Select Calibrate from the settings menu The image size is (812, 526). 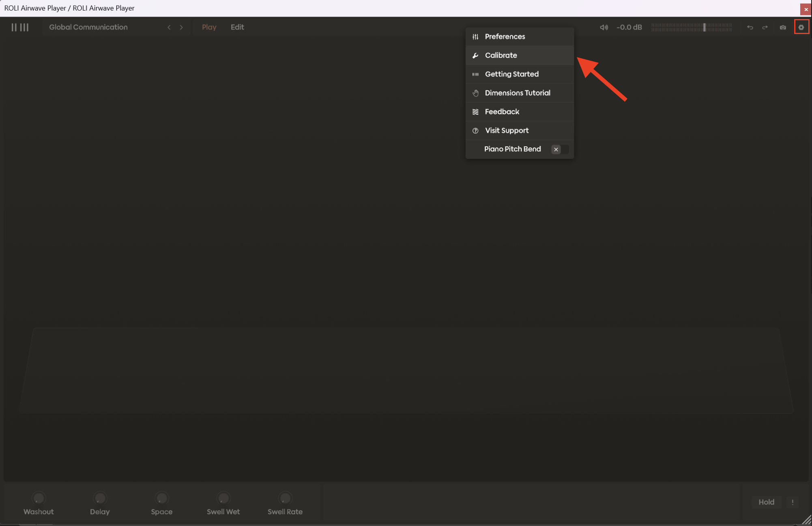[501, 55]
